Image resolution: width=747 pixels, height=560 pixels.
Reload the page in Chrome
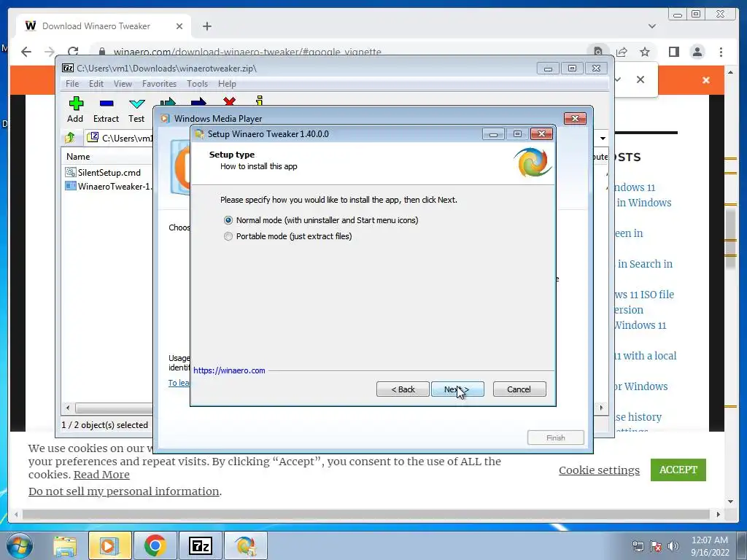tap(73, 52)
